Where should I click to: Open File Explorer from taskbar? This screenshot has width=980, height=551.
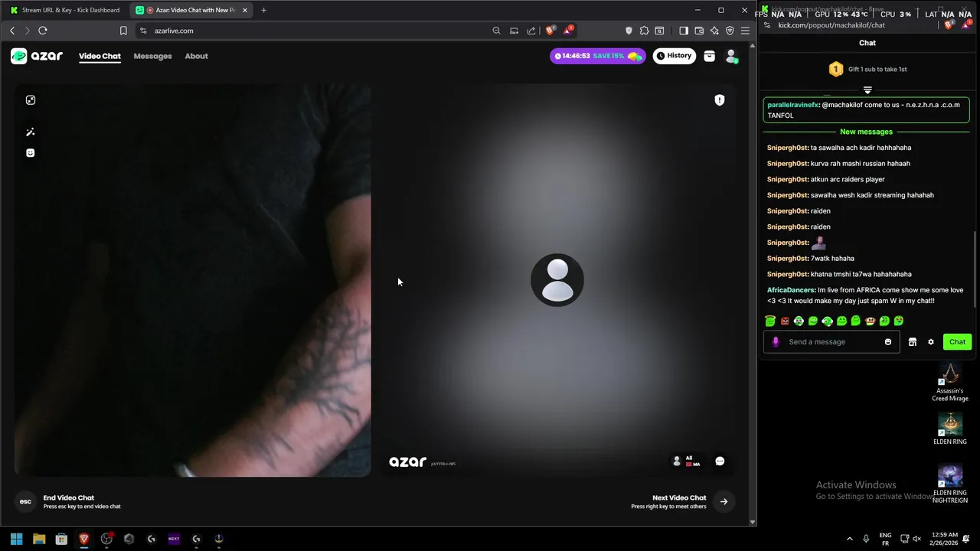tap(39, 539)
